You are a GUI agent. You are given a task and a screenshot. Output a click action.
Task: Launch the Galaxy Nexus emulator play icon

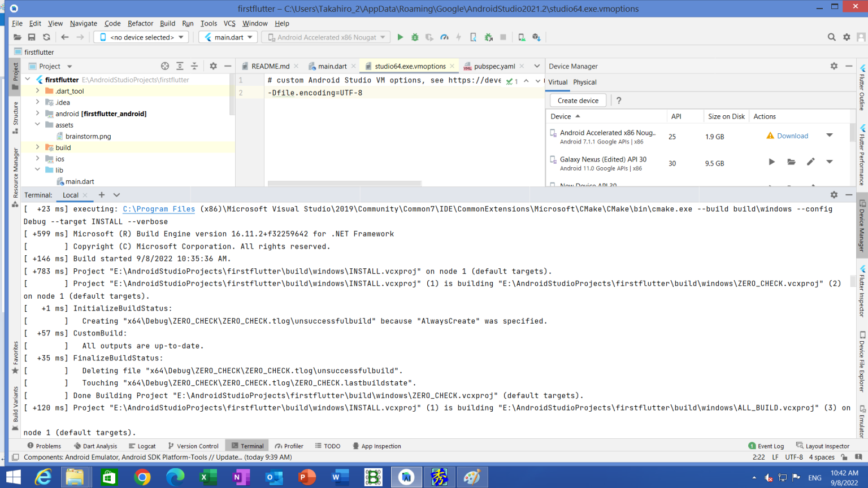tap(771, 162)
